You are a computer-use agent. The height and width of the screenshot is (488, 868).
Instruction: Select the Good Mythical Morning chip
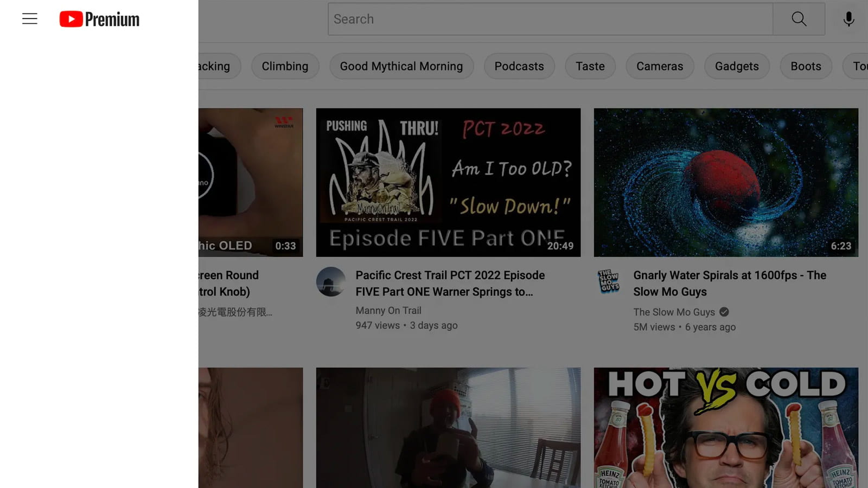tap(401, 66)
